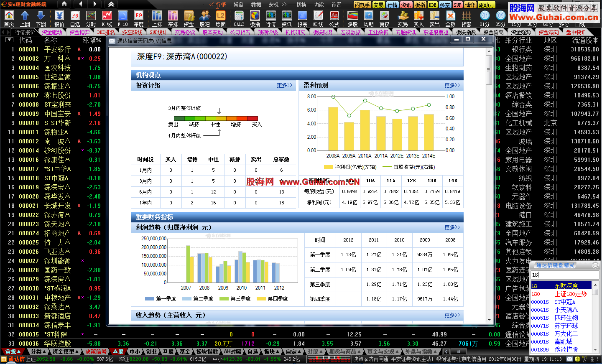This screenshot has width=602, height=364.
Task: Click 更多>> link in 投资评级 section
Action: tap(285, 85)
